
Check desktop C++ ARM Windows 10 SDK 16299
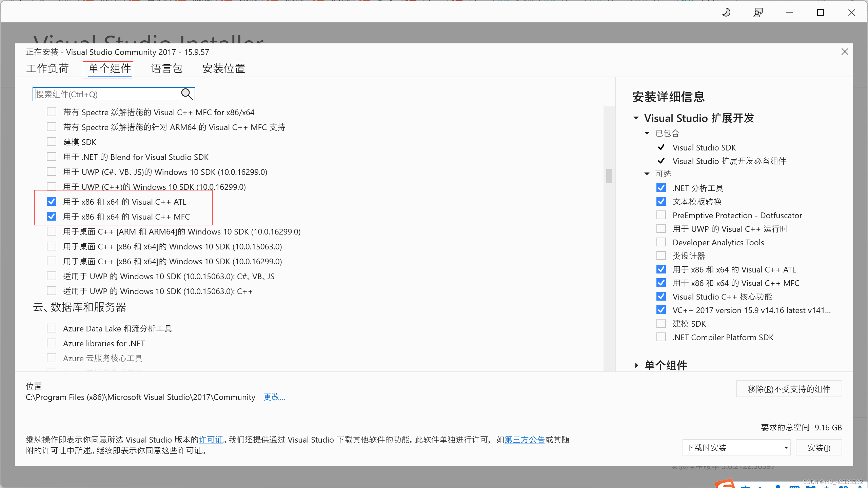(x=52, y=231)
